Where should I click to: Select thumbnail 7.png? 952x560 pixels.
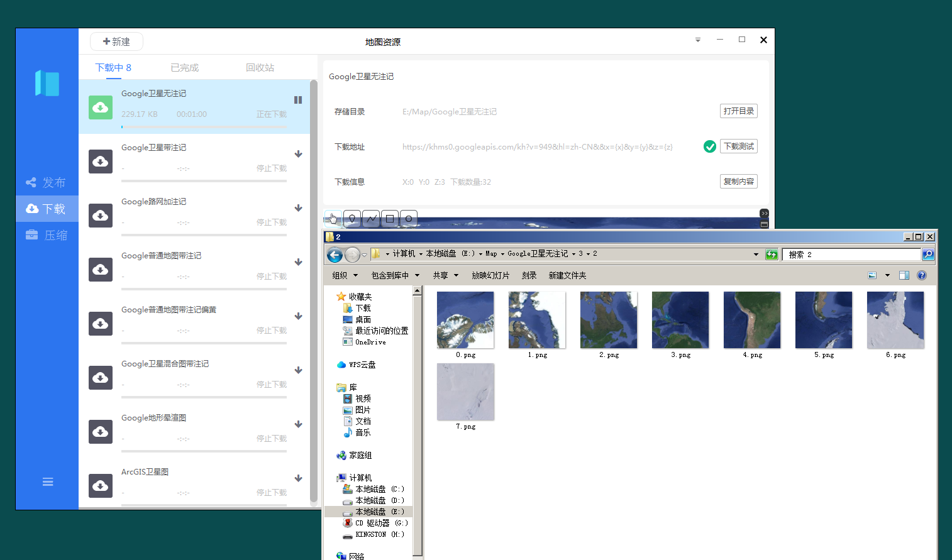pyautogui.click(x=465, y=392)
